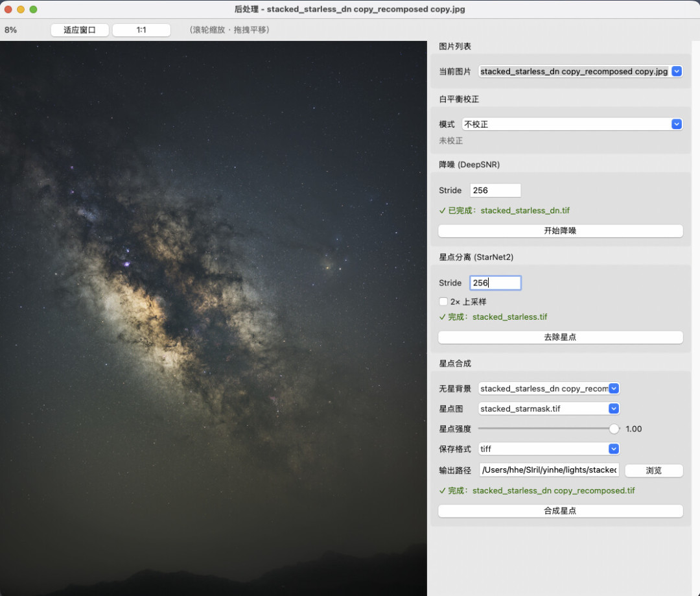Click the green window zoom button
700x596 pixels.
click(33, 9)
